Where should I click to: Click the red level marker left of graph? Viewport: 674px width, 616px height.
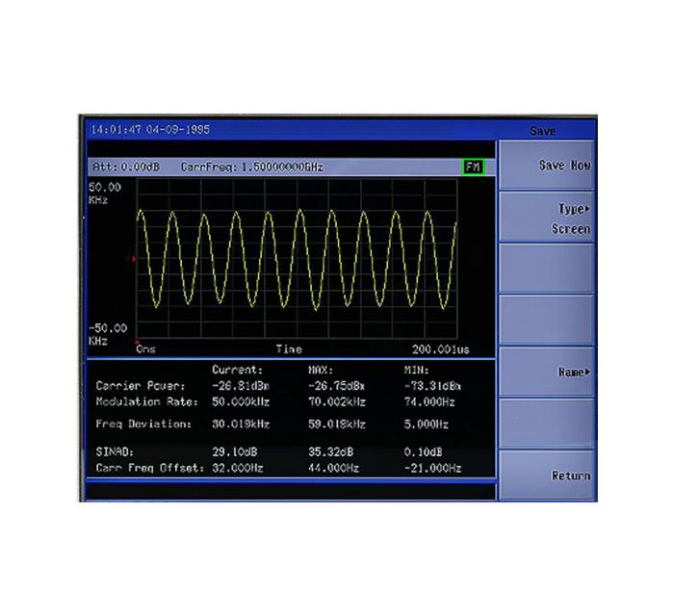click(x=134, y=259)
